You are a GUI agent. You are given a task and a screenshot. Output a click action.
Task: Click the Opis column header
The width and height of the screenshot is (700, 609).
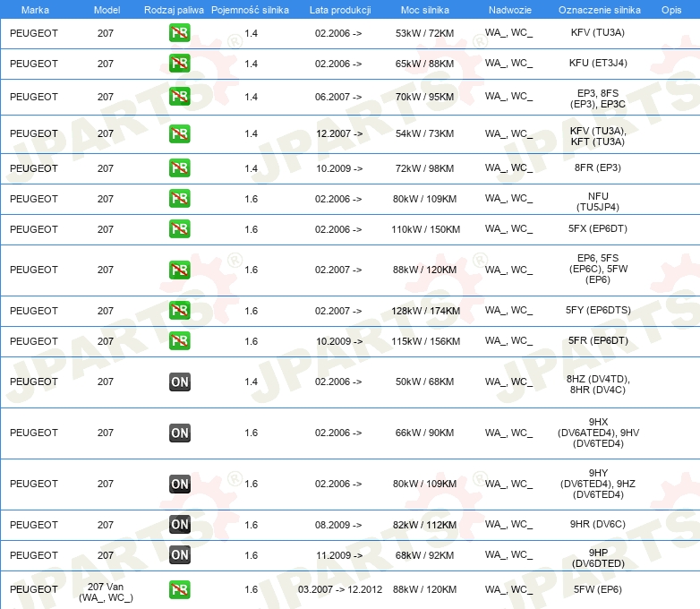point(671,10)
